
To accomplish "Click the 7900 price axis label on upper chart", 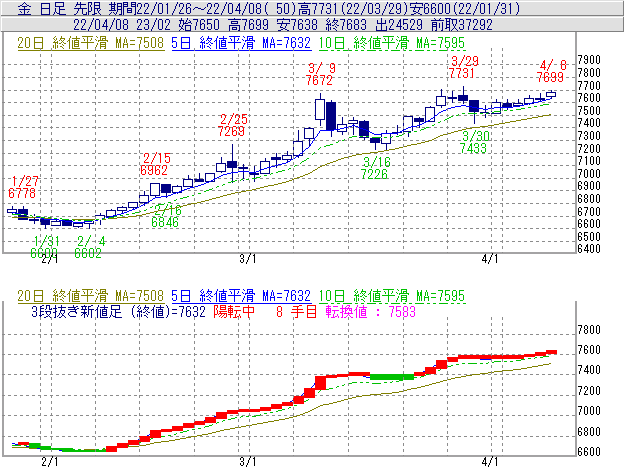I will pyautogui.click(x=589, y=60).
